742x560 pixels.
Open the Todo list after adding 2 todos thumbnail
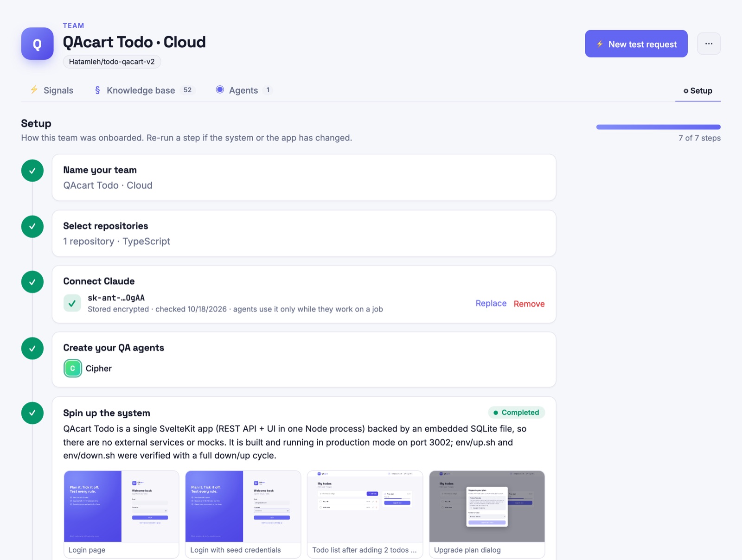click(365, 514)
